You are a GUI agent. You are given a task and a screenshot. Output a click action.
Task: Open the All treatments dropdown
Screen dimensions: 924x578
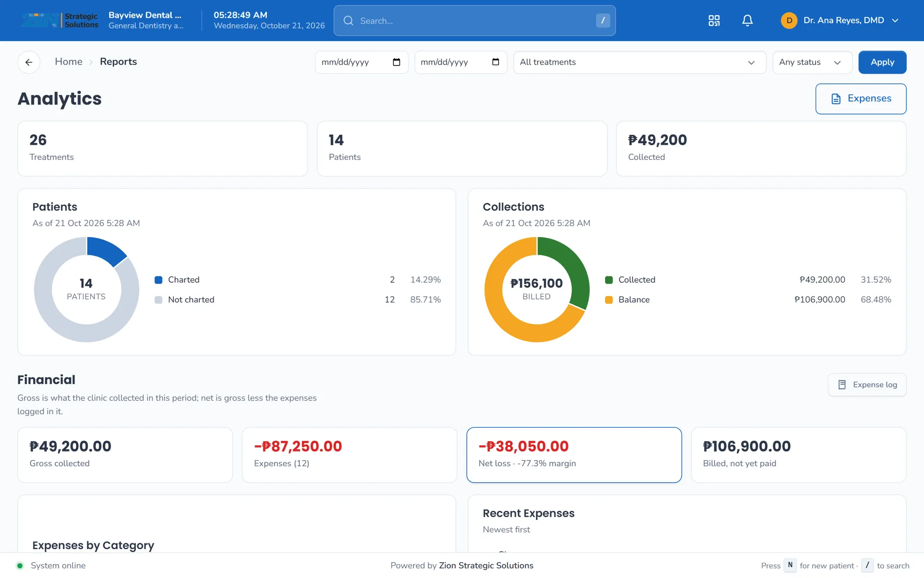point(640,62)
